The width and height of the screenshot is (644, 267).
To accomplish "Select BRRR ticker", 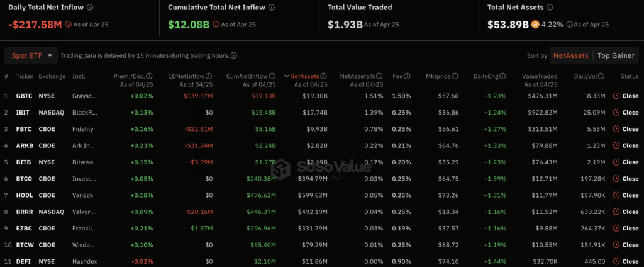I will [24, 212].
